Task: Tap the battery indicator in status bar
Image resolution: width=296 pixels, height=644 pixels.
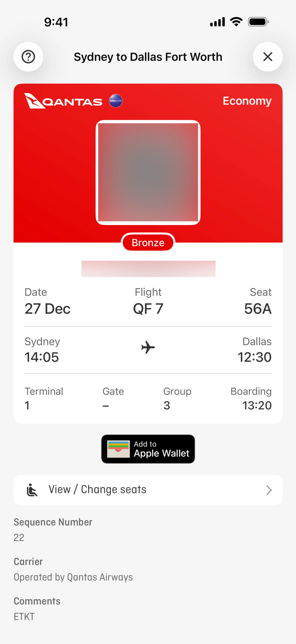Action: (x=258, y=22)
